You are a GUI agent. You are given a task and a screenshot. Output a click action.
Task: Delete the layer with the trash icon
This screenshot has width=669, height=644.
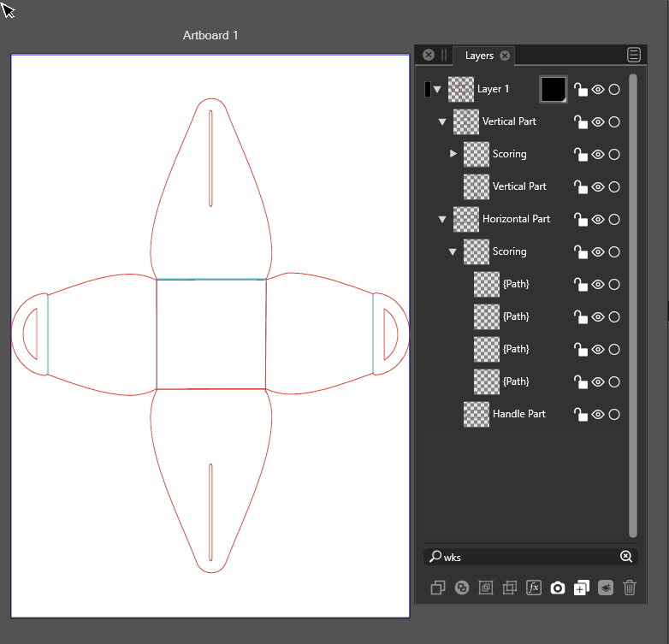[630, 588]
